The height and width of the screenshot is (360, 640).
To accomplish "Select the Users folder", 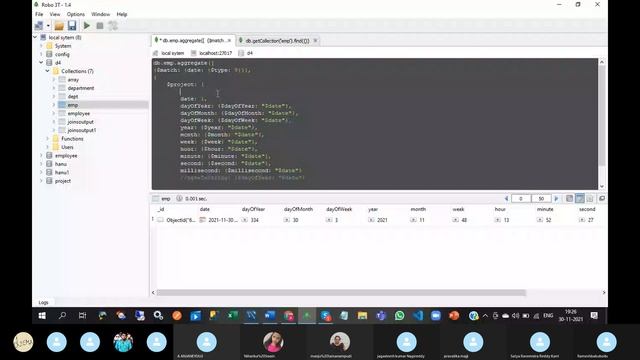I will pos(67,147).
